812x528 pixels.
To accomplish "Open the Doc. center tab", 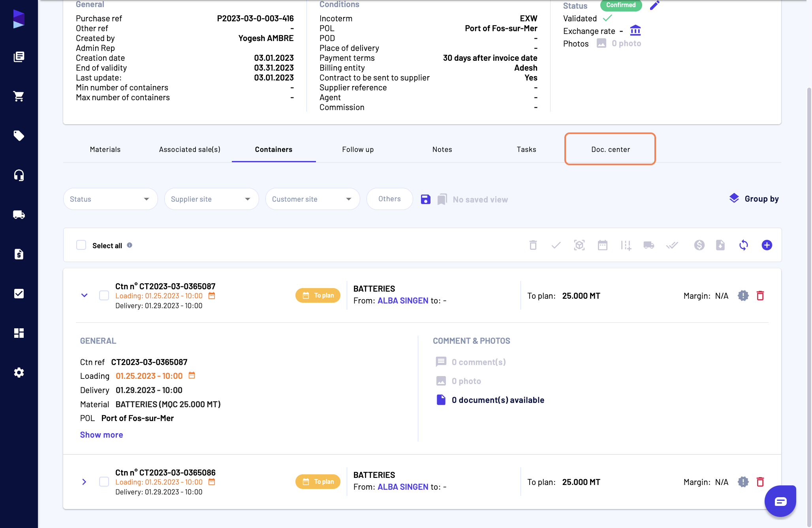I will tap(610, 149).
